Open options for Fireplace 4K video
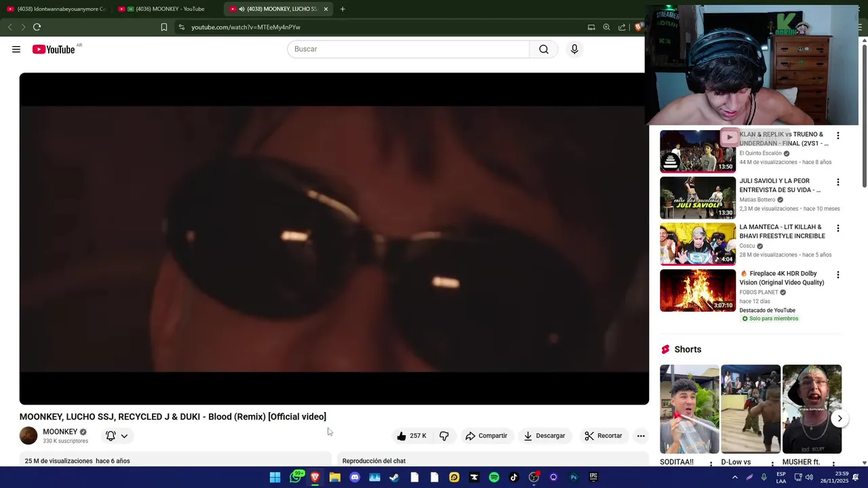Viewport: 868px width, 488px height. click(x=838, y=274)
